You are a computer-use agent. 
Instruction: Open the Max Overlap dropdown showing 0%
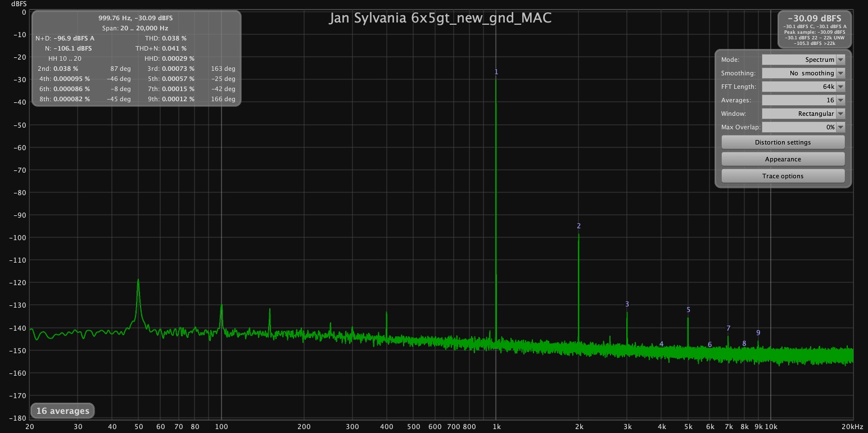(x=803, y=127)
